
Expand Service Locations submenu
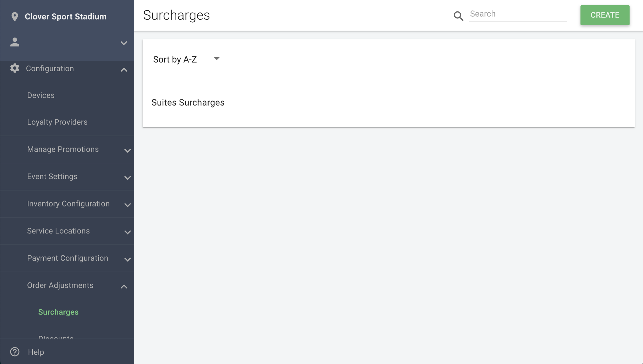[x=127, y=232]
